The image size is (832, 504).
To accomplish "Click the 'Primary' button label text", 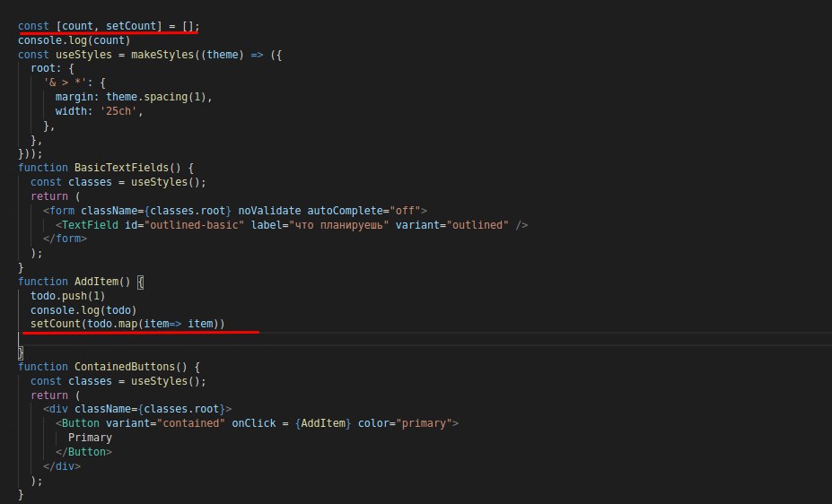I will [x=90, y=438].
